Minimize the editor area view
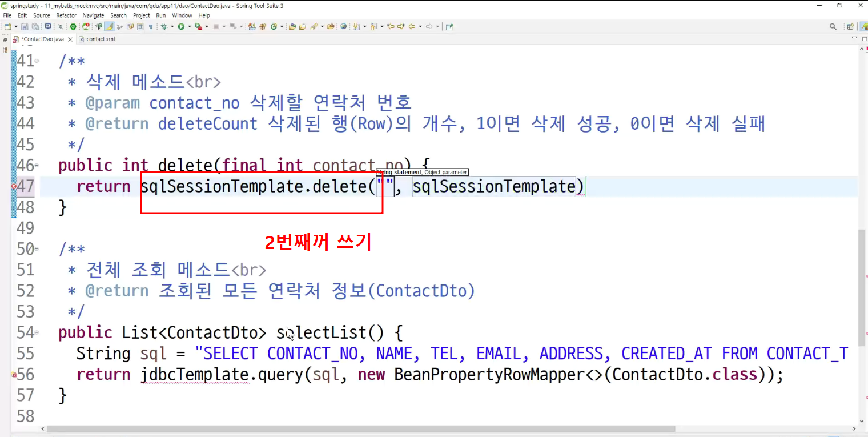Image resolution: width=868 pixels, height=437 pixels. [854, 37]
